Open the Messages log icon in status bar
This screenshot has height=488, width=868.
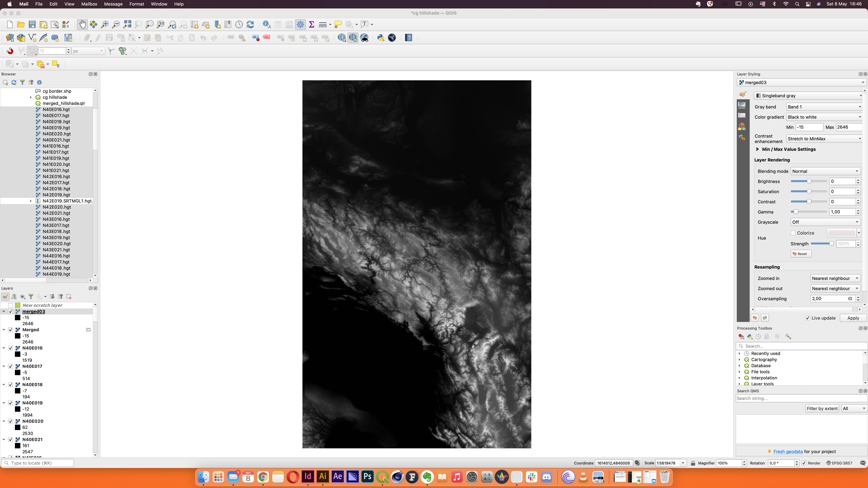(863, 463)
